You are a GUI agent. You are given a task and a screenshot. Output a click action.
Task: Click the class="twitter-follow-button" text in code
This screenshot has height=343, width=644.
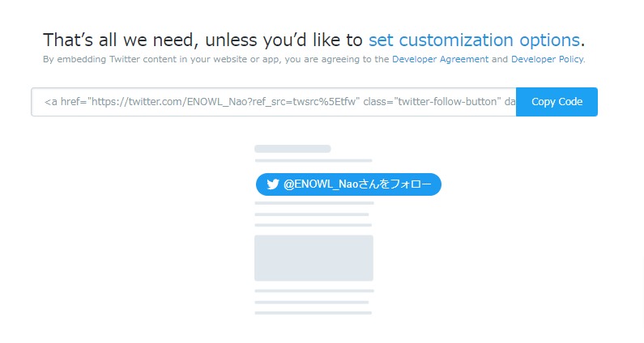(x=432, y=102)
